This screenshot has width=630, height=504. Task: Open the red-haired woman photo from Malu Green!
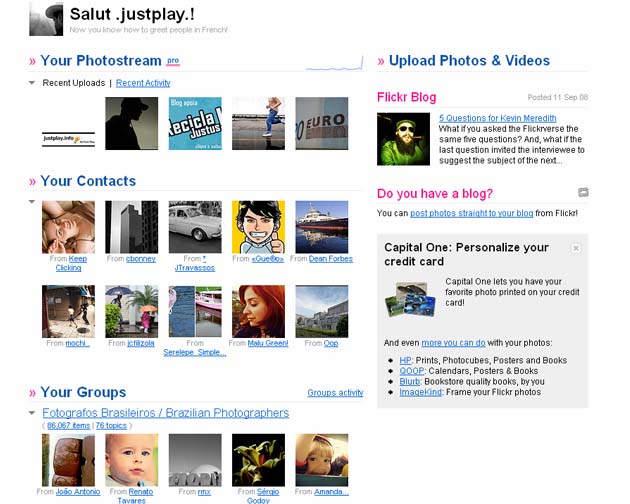coord(258,311)
